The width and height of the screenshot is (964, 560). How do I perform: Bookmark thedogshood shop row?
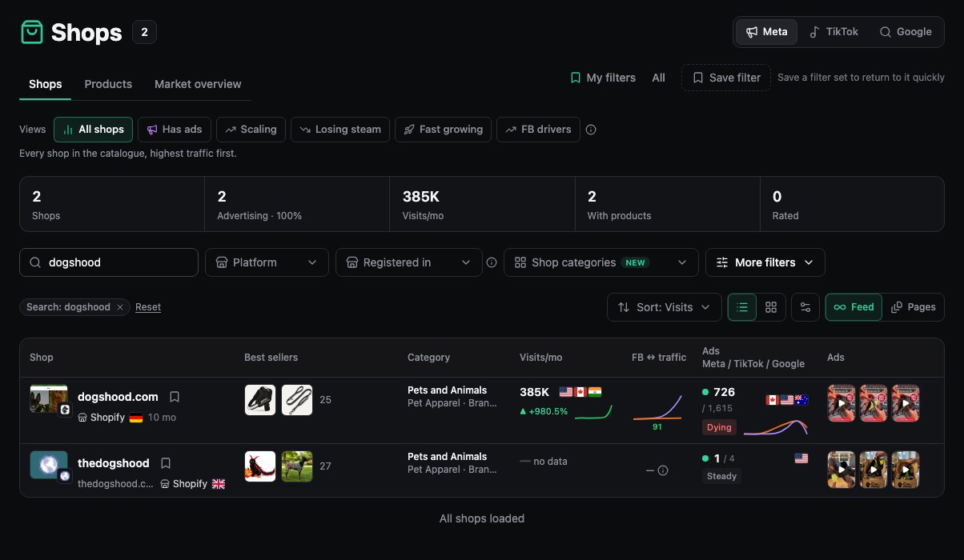(166, 463)
